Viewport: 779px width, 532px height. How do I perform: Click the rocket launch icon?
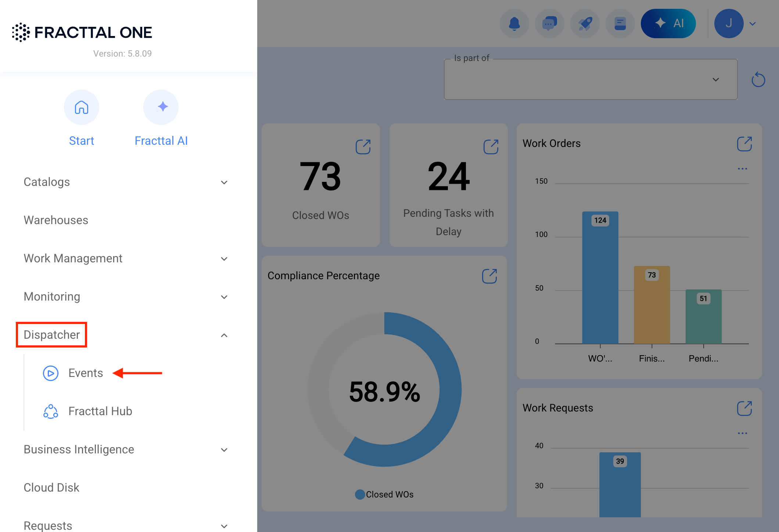click(x=585, y=24)
